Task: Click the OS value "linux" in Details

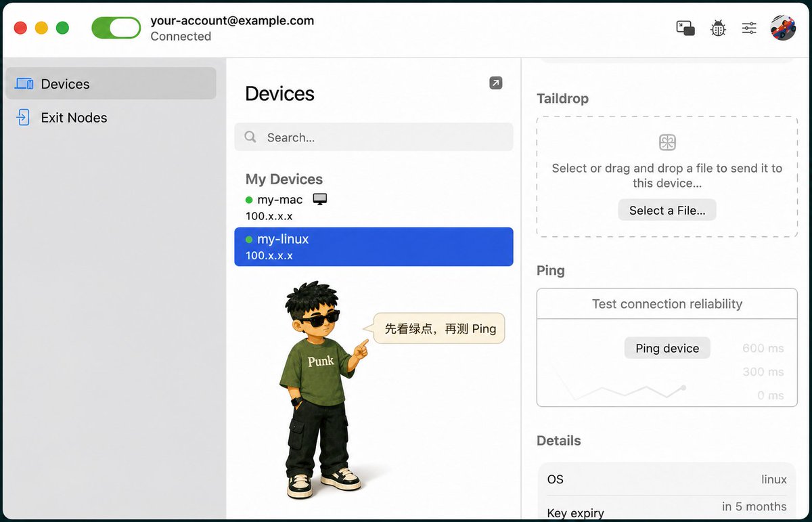Action: [x=774, y=479]
